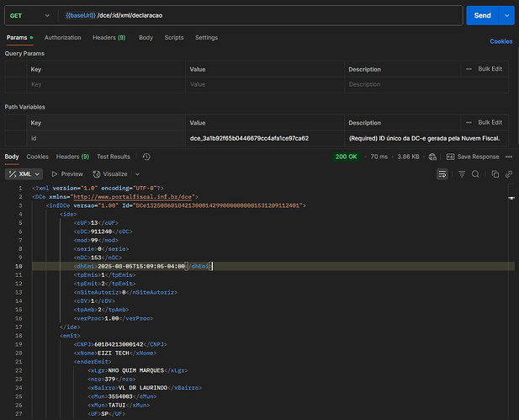The height and width of the screenshot is (420, 519).
Task: Click the link icon in response toolbar
Action: point(507,174)
